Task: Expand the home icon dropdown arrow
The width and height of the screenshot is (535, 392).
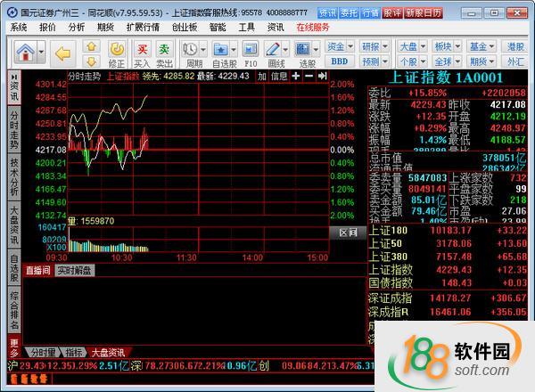Action: pyautogui.click(x=41, y=53)
